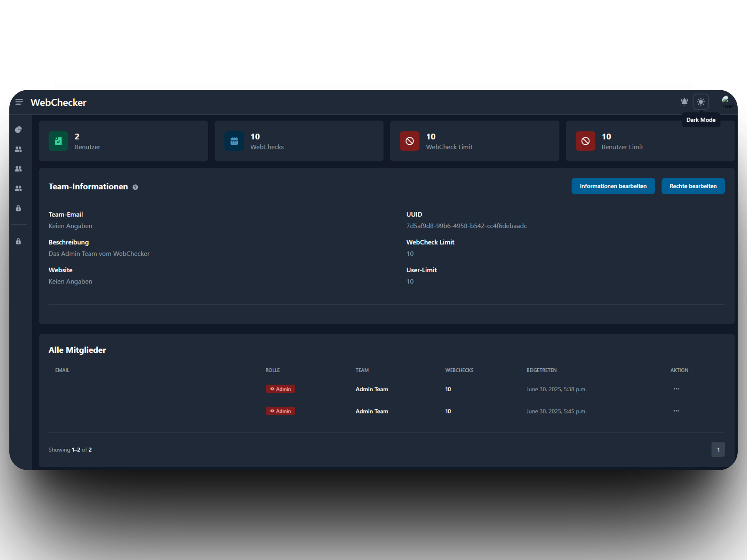Image resolution: width=747 pixels, height=560 pixels.
Task: Click the sidebar lock icon below the divider
Action: click(x=18, y=241)
